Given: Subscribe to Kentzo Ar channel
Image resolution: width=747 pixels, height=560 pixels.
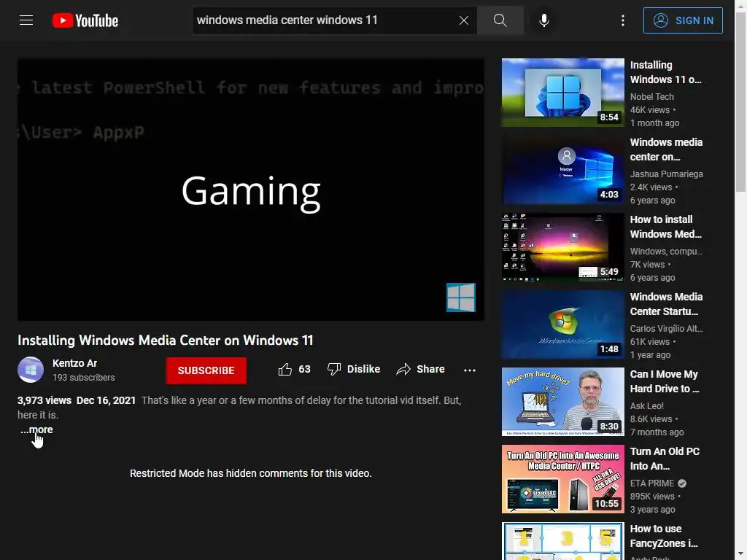Looking at the screenshot, I should [206, 370].
